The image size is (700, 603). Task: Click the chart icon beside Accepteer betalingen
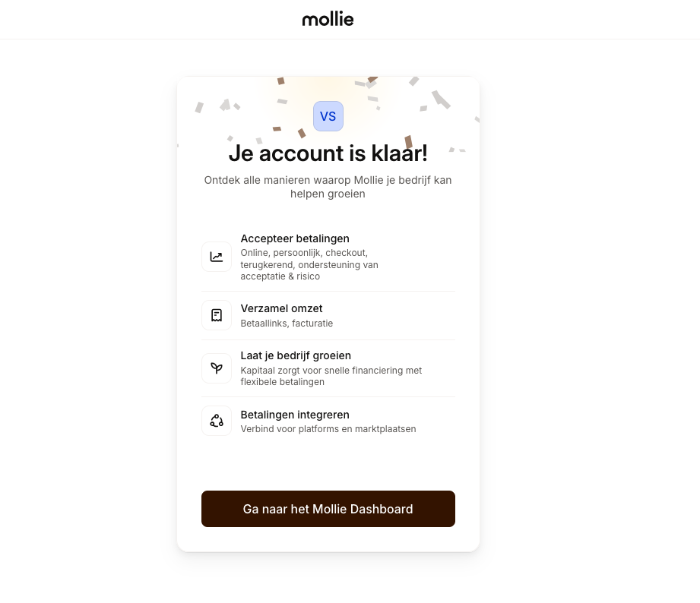point(217,257)
